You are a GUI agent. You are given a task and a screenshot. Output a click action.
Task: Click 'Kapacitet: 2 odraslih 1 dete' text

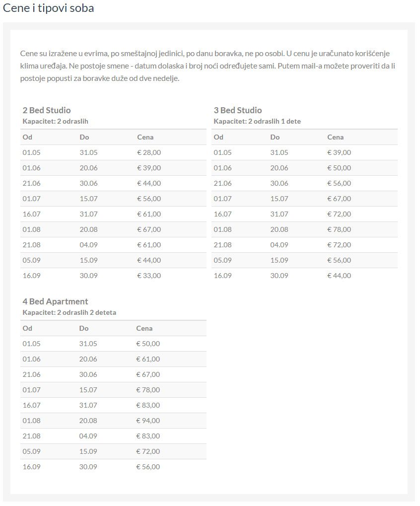click(x=257, y=121)
